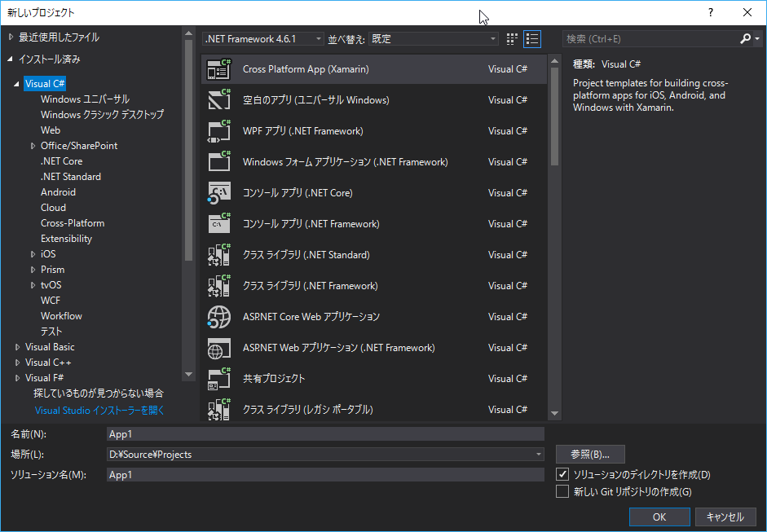Image resolution: width=767 pixels, height=532 pixels.
Task: Select the Android category
Action: (x=58, y=192)
